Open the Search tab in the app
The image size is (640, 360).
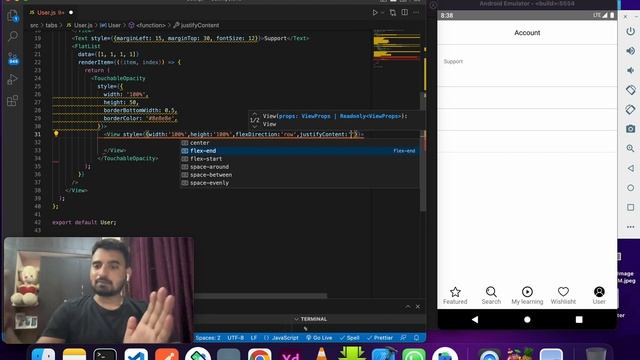[491, 296]
